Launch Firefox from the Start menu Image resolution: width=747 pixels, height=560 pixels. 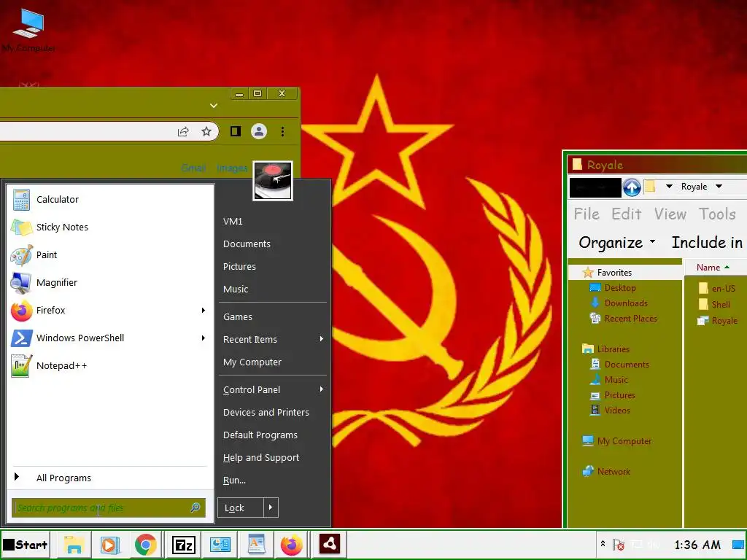111,310
